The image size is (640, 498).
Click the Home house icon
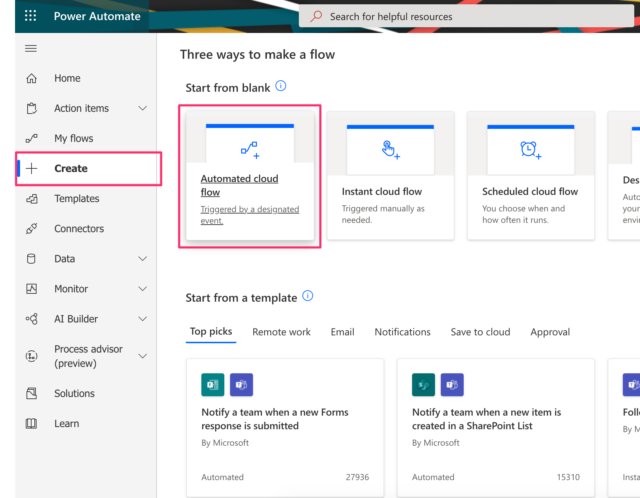(x=31, y=78)
